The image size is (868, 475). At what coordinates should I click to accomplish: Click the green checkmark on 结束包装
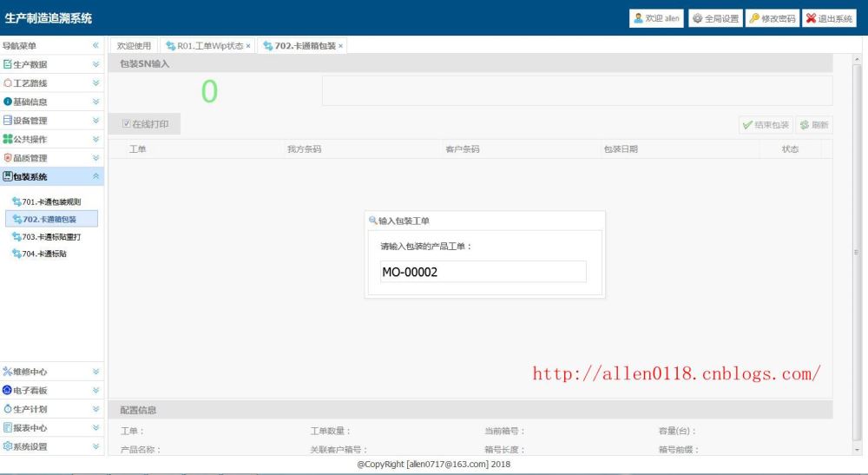coord(747,125)
